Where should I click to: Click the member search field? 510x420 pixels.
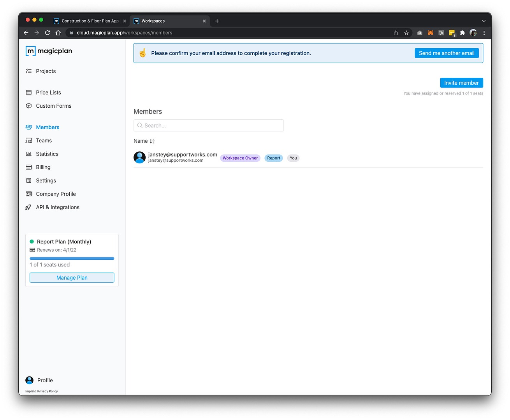point(209,126)
